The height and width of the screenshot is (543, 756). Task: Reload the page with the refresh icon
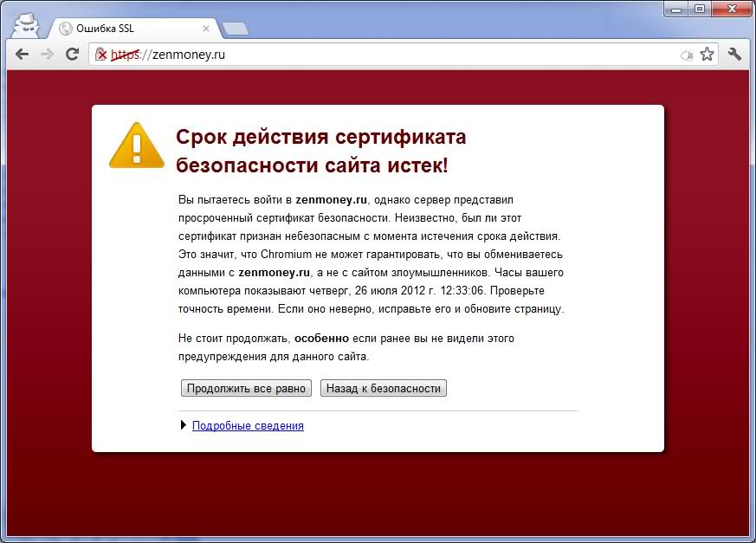coord(73,55)
